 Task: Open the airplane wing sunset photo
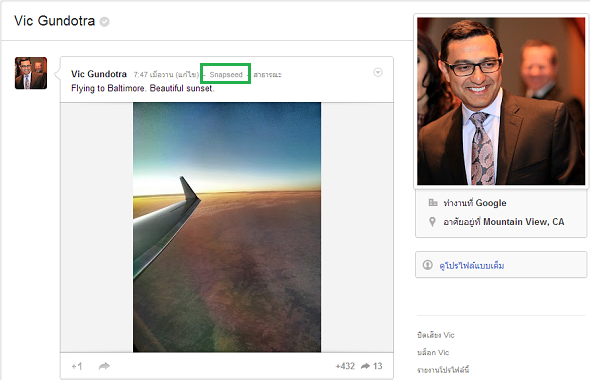pyautogui.click(x=227, y=227)
